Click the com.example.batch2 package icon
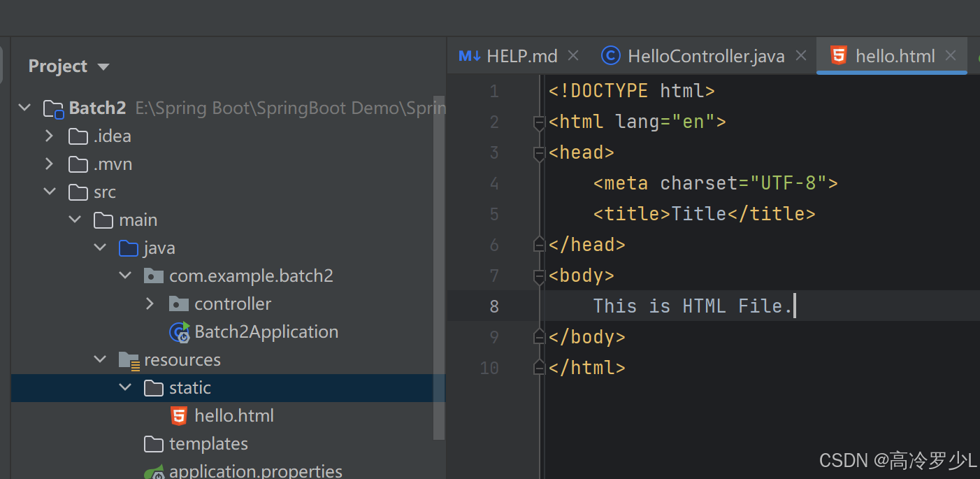The width and height of the screenshot is (980, 479). click(154, 276)
